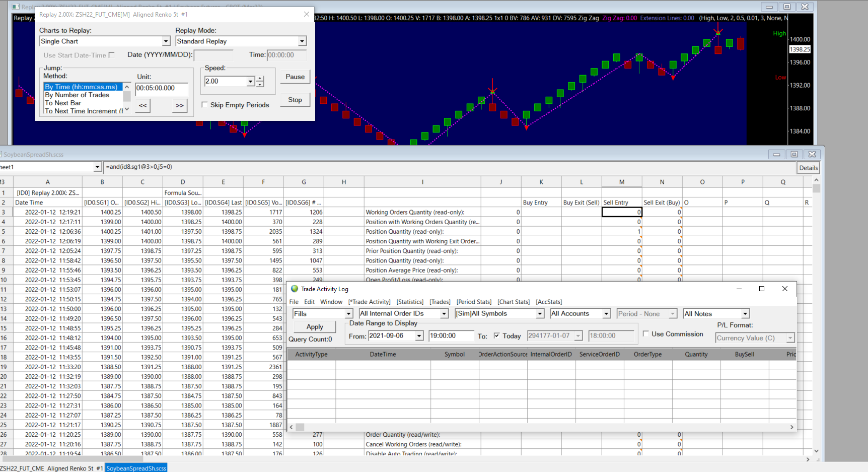The height and width of the screenshot is (472, 868).
Task: Open the Edit menu in Trade Activity Log
Action: (x=310, y=302)
